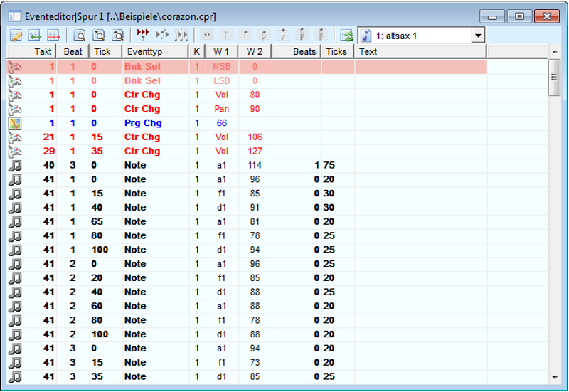Click the first magnifier search icon
Viewport: 569px width, 392px height.
80,35
